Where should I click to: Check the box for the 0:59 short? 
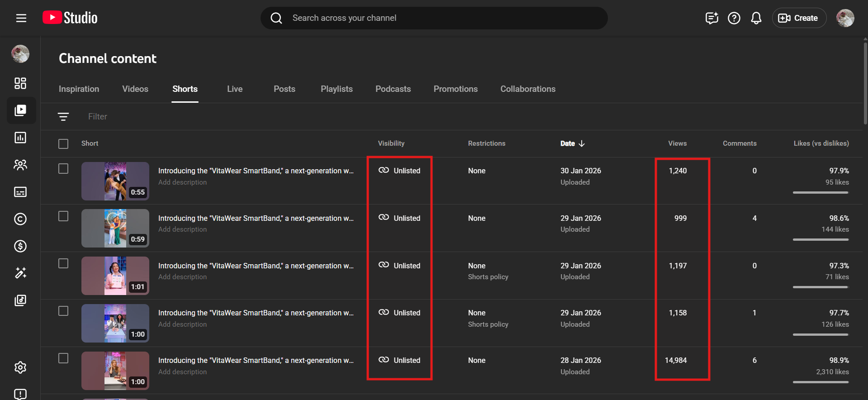[x=63, y=216]
